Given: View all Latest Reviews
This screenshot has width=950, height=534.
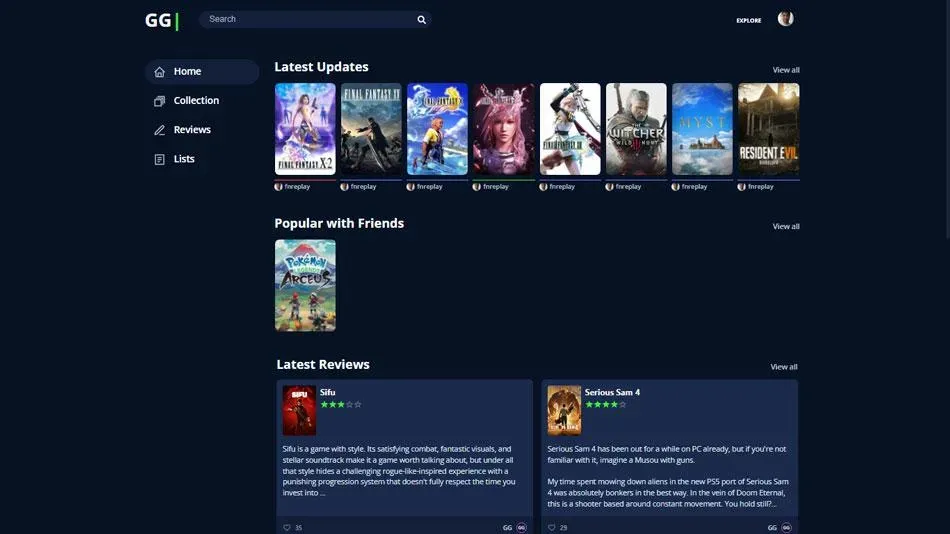Looking at the screenshot, I should coord(783,367).
